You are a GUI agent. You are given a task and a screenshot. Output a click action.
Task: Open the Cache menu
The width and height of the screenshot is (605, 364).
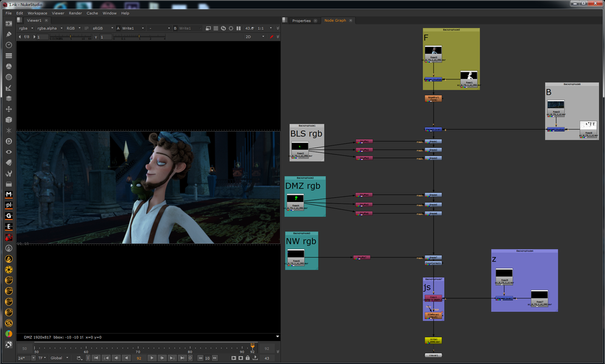[x=92, y=13]
